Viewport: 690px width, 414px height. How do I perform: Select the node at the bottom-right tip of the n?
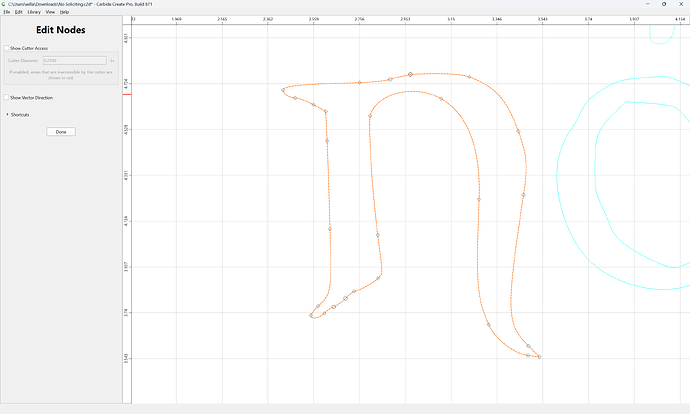(x=539, y=357)
